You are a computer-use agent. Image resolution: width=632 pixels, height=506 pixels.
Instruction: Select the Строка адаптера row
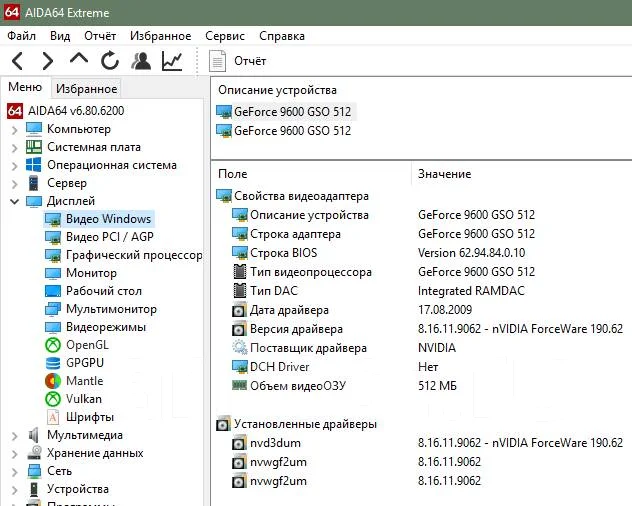click(295, 234)
